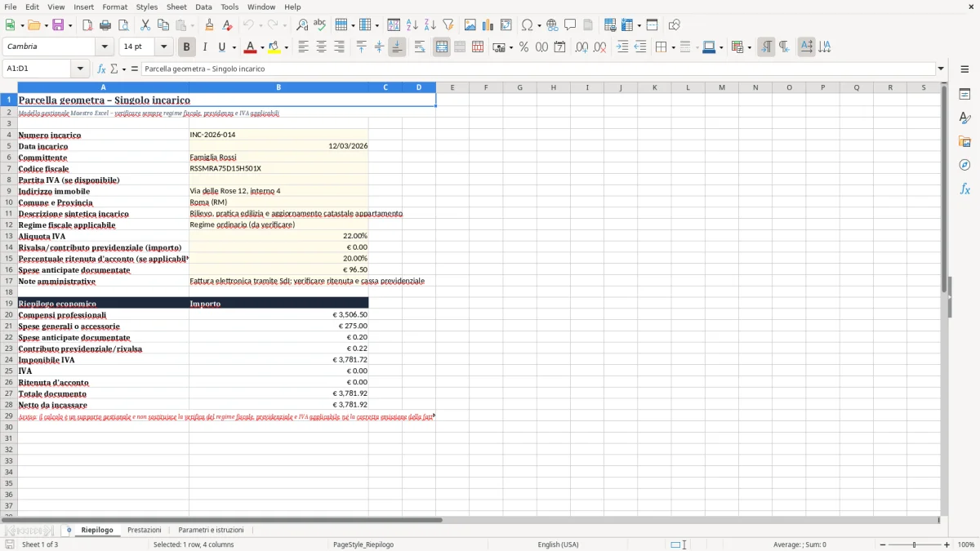Open the Sheet menu
The image size is (980, 551).
pyautogui.click(x=176, y=7)
